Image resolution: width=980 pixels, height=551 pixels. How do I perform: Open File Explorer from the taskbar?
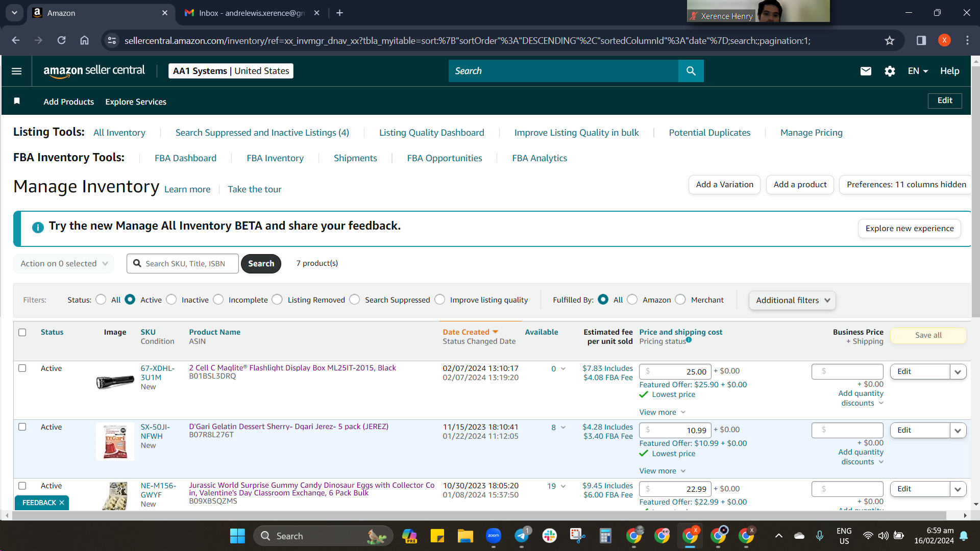[465, 536]
